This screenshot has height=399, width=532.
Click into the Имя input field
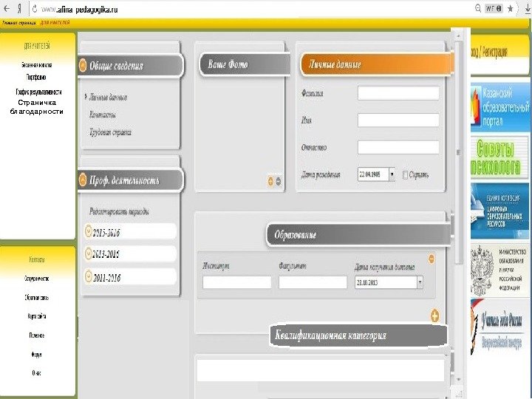(398, 120)
